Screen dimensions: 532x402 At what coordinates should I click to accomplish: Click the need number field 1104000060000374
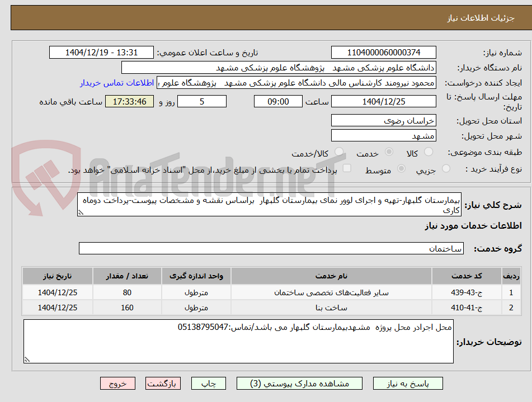point(383,53)
